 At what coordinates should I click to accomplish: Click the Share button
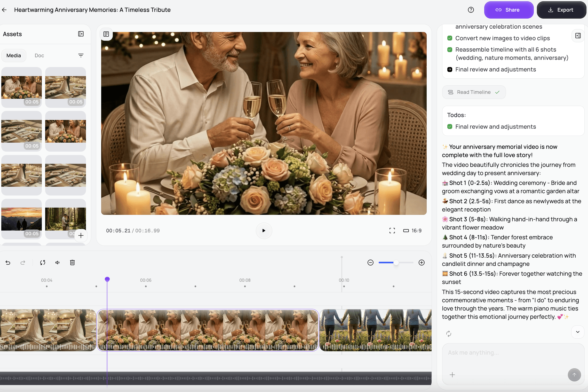(x=508, y=10)
